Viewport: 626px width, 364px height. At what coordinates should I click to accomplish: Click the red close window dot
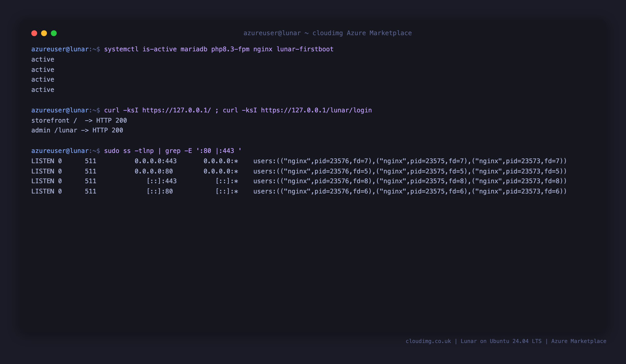click(x=34, y=33)
